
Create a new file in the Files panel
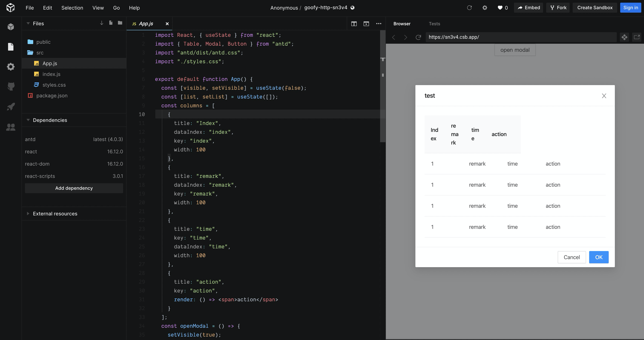[x=111, y=23]
